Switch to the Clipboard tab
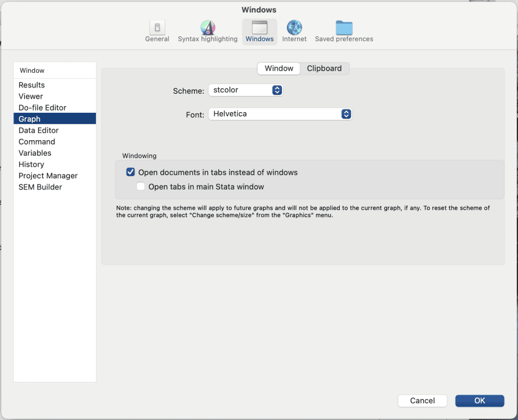This screenshot has width=518, height=420. point(324,68)
